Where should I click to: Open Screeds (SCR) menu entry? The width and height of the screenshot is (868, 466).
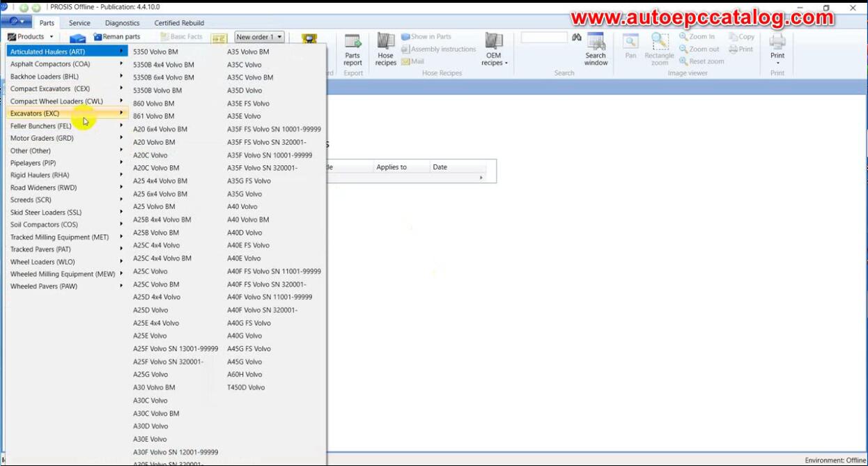tap(67, 200)
